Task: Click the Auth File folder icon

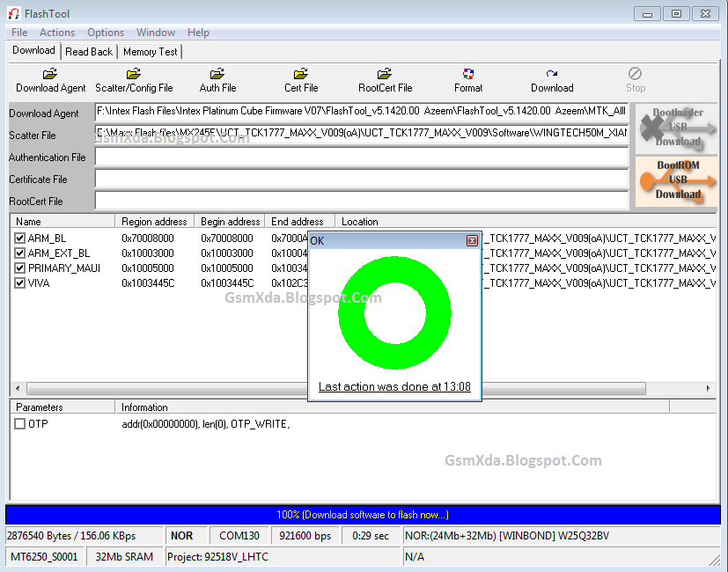Action: click(217, 74)
